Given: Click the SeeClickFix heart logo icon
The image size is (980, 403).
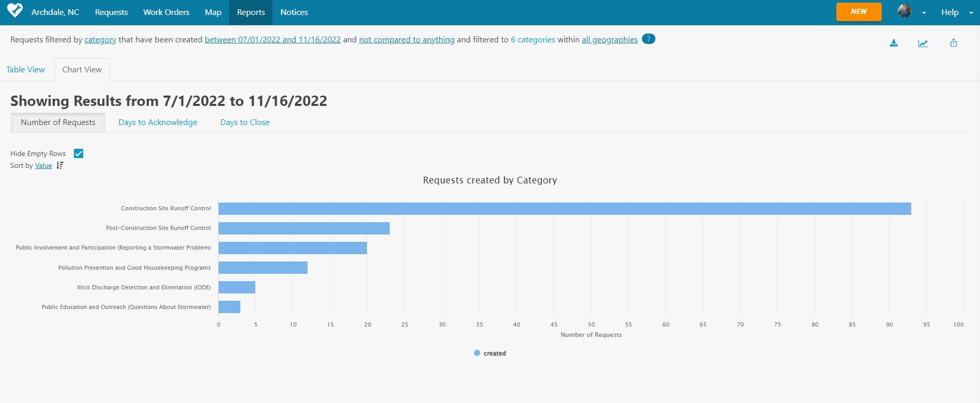Looking at the screenshot, I should click(x=15, y=10).
